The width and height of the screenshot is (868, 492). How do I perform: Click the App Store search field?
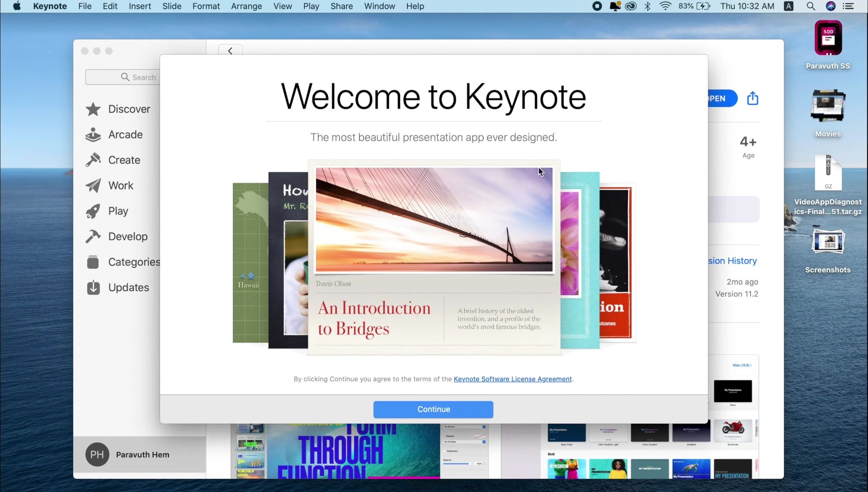[x=123, y=77]
